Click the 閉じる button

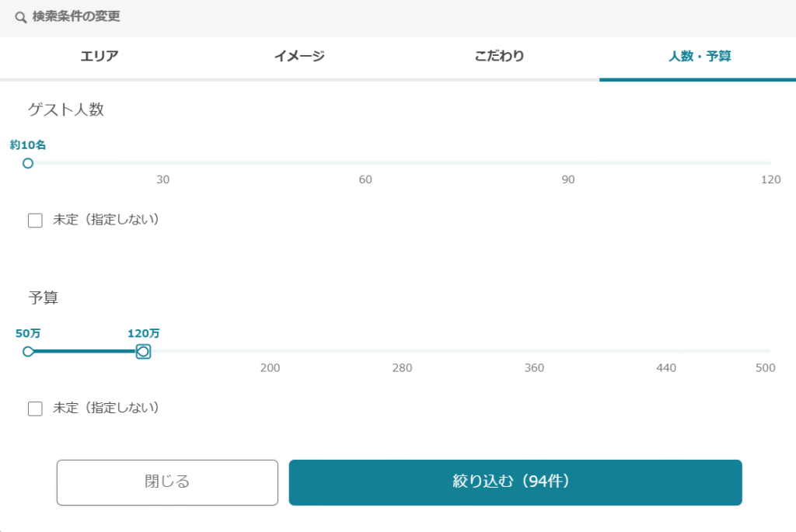(168, 482)
